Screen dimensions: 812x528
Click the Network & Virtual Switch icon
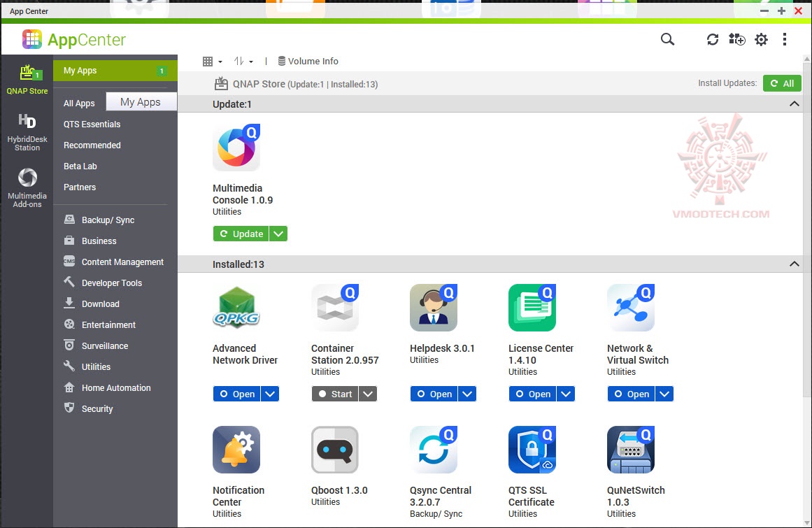pyautogui.click(x=631, y=308)
